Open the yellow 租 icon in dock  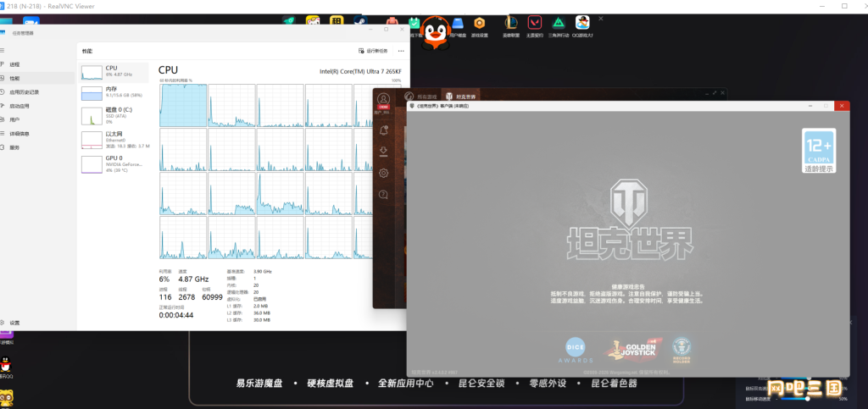[336, 21]
